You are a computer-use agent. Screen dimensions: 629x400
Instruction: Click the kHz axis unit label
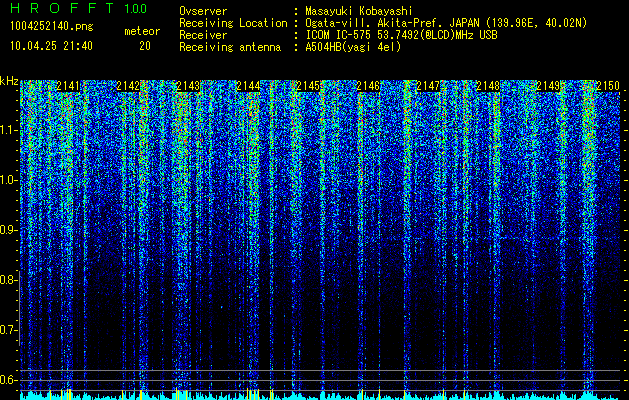pos(9,81)
